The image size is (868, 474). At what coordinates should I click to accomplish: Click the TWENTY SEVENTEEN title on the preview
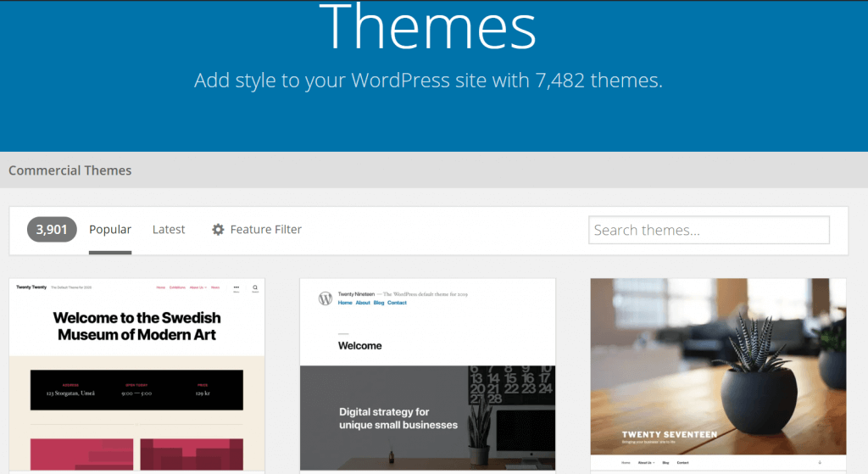670,435
